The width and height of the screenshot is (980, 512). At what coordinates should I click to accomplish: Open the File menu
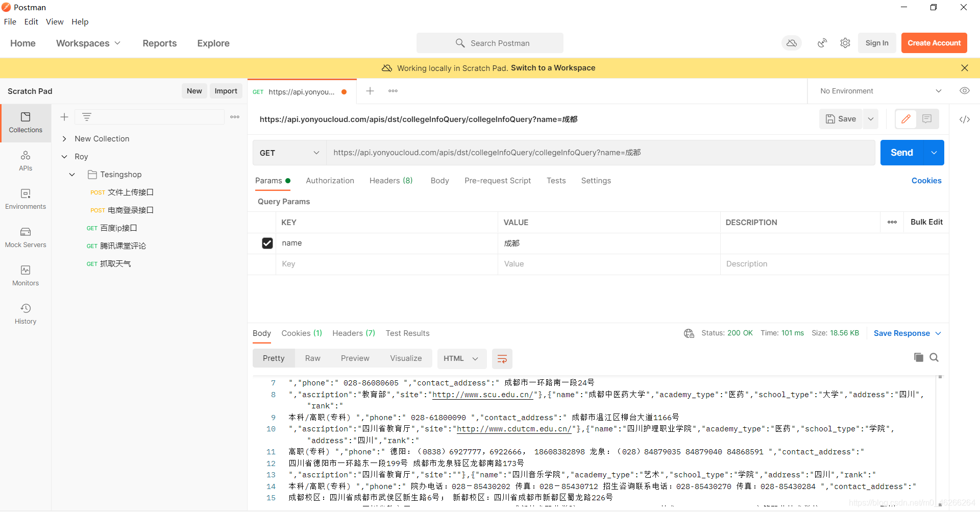pos(10,21)
